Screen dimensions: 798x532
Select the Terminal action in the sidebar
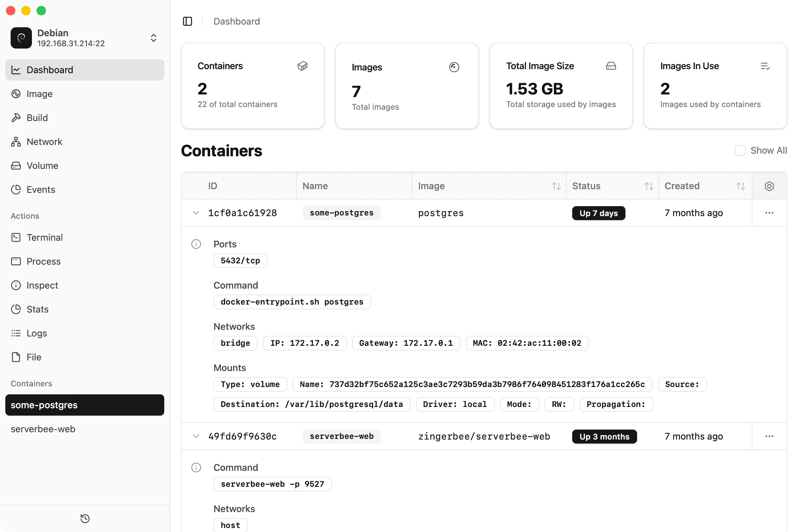[x=45, y=237]
